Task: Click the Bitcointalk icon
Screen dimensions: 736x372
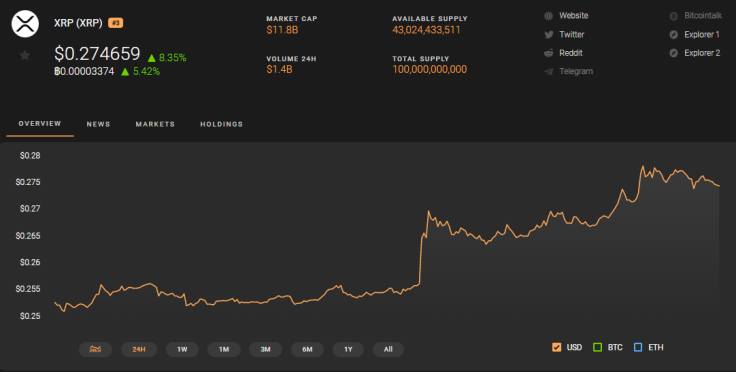Action: click(674, 16)
